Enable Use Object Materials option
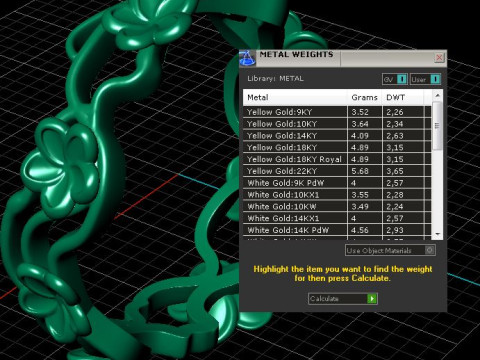480x360 pixels. click(390, 250)
